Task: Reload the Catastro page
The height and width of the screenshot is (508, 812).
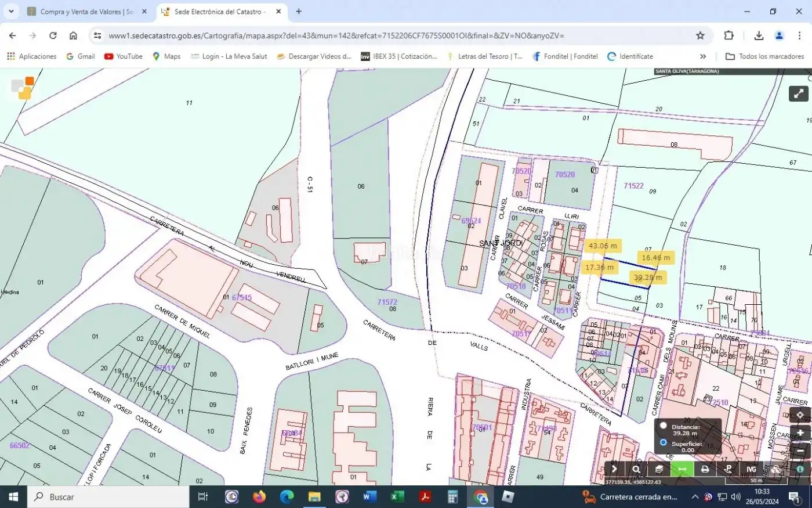Action: (x=53, y=35)
